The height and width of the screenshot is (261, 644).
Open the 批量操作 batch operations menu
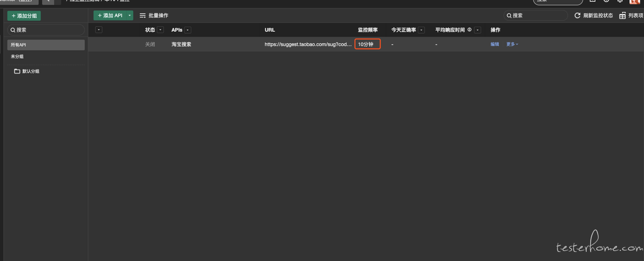pos(154,16)
